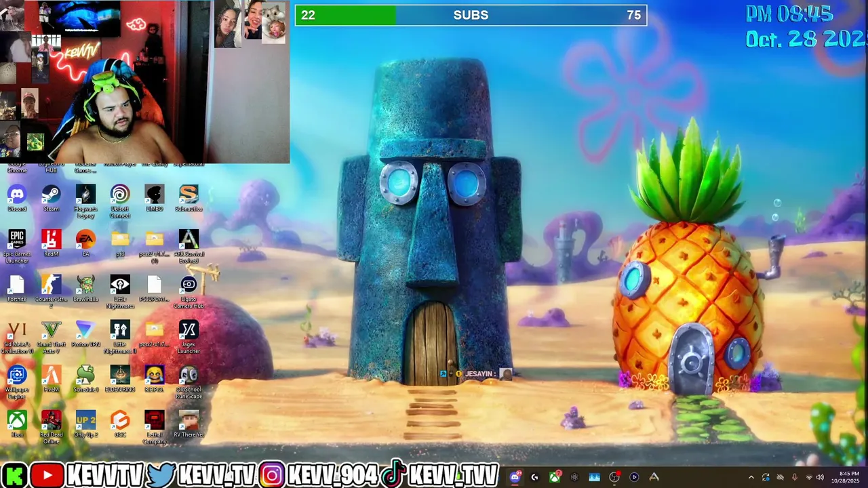Open the Xbox app in the taskbar
Image resolution: width=868 pixels, height=488 pixels.
coord(555,477)
